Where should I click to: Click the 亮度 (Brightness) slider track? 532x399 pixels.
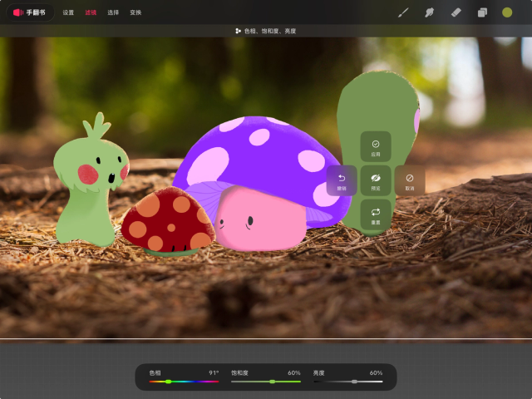pos(347,382)
